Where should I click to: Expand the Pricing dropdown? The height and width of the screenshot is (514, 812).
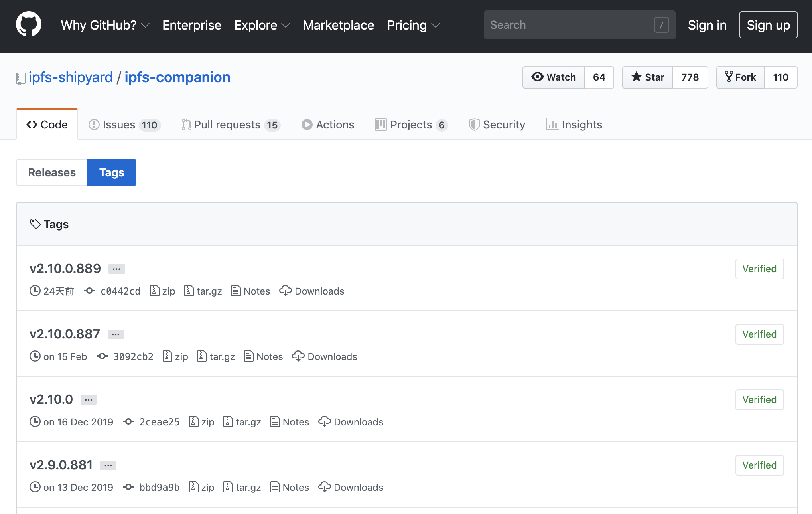click(413, 25)
